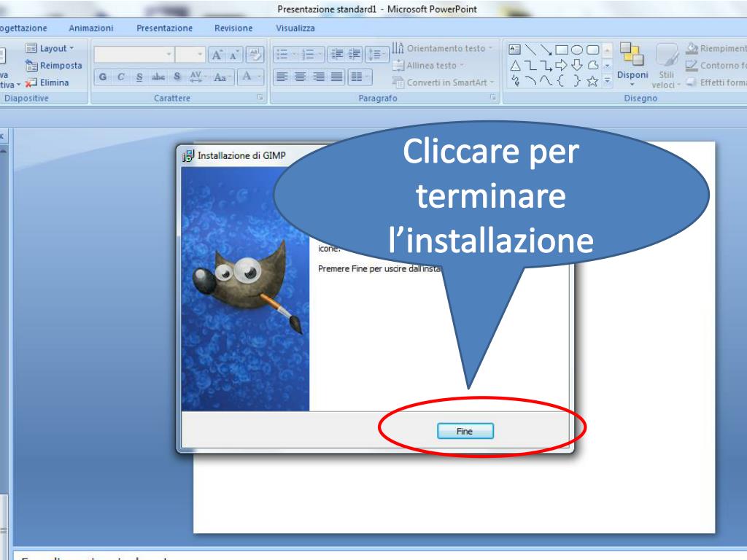This screenshot has height=560, width=747.
Task: Open the Disponi arrange menu
Action: point(632,64)
